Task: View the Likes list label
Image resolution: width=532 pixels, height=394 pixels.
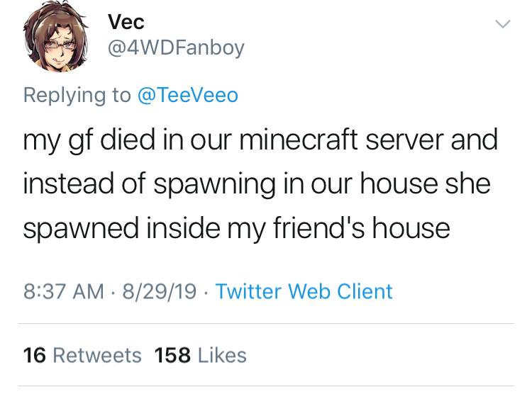Action: point(223,355)
